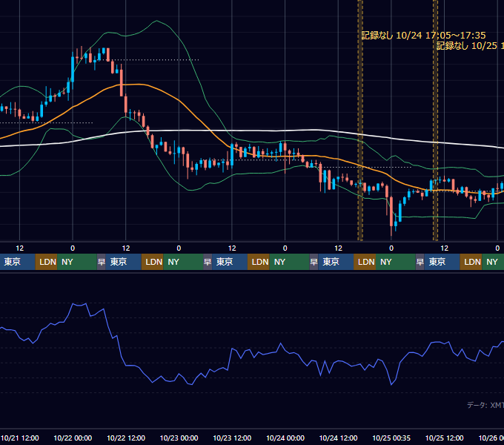Select the NY session spanning 10/25 00:35
This screenshot has width=504, height=445.
point(396,262)
